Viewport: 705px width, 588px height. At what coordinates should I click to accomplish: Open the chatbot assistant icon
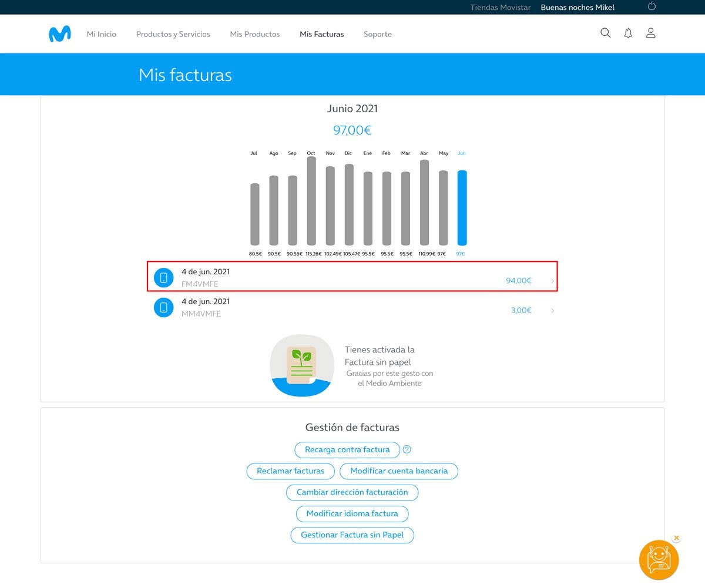659,560
